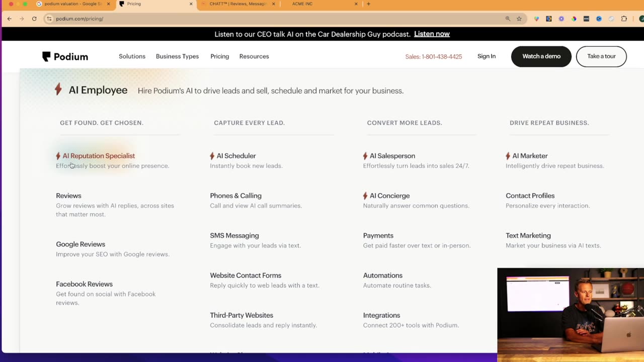644x362 pixels.
Task: Click the DRIVE REPEAT BUSINESS. heading
Action: click(549, 123)
